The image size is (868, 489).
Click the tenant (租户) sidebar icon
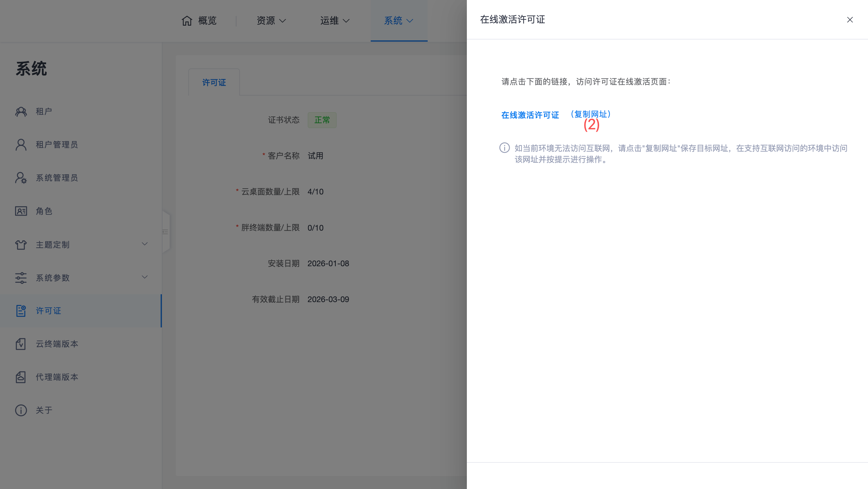point(21,112)
